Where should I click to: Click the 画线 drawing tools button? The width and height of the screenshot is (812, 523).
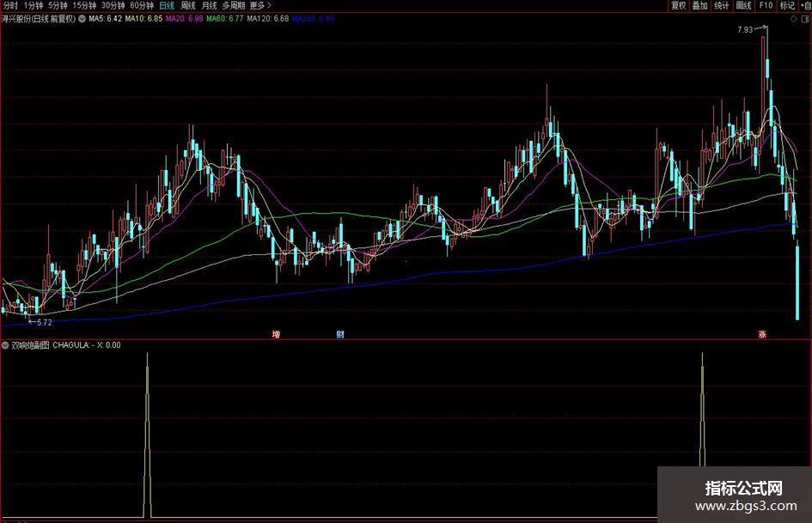(x=743, y=6)
